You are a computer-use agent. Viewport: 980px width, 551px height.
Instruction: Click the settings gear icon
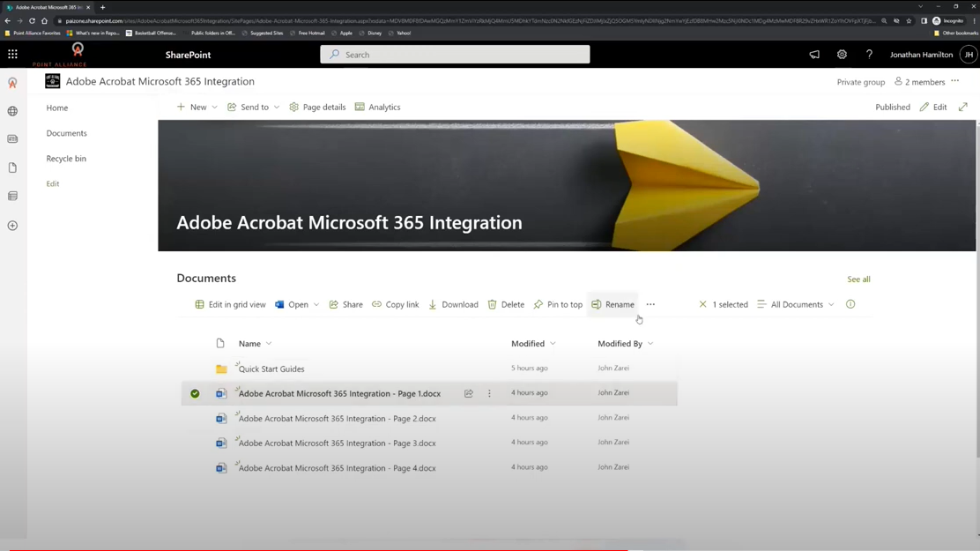point(842,55)
